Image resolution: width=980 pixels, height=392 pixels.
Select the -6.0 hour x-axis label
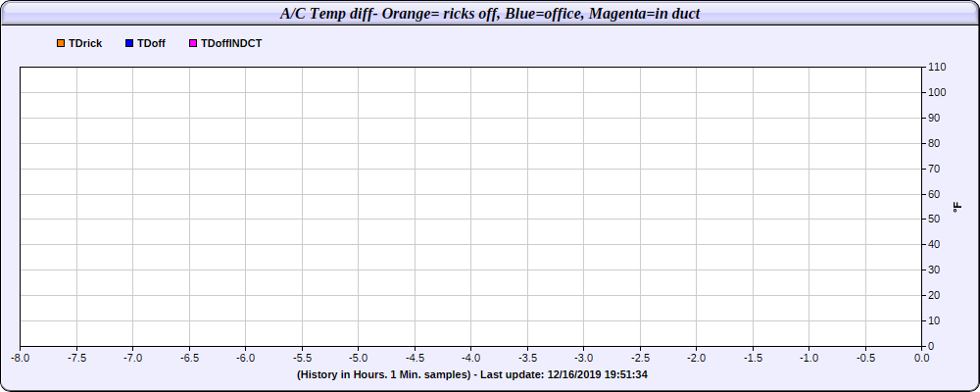(246, 359)
